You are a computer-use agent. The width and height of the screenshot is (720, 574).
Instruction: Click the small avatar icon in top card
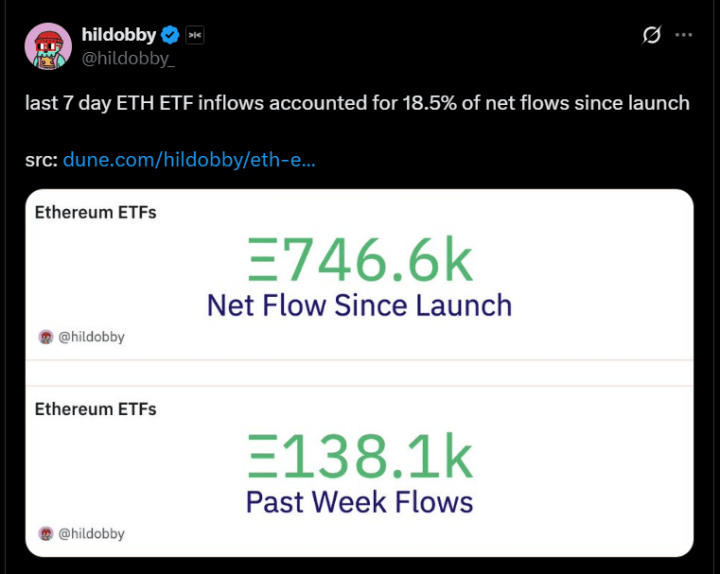pos(45,337)
